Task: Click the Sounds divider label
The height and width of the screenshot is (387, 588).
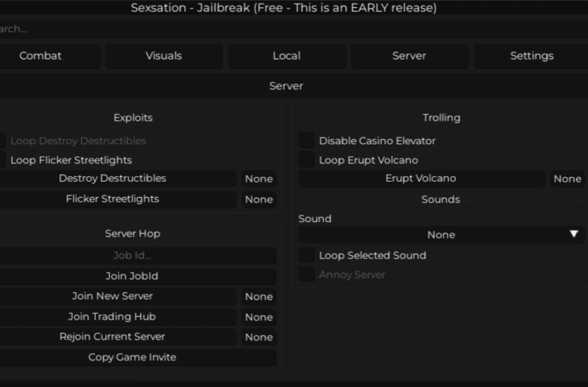Action: (x=441, y=199)
